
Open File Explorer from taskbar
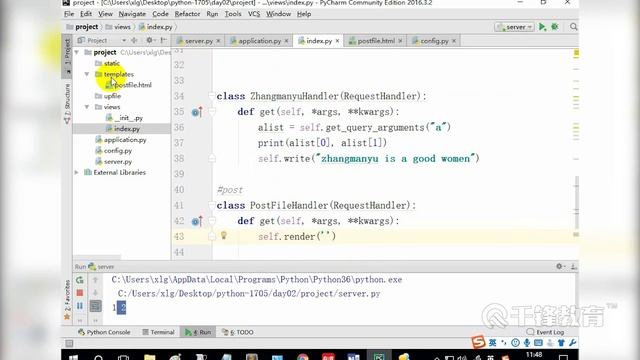coord(150,358)
